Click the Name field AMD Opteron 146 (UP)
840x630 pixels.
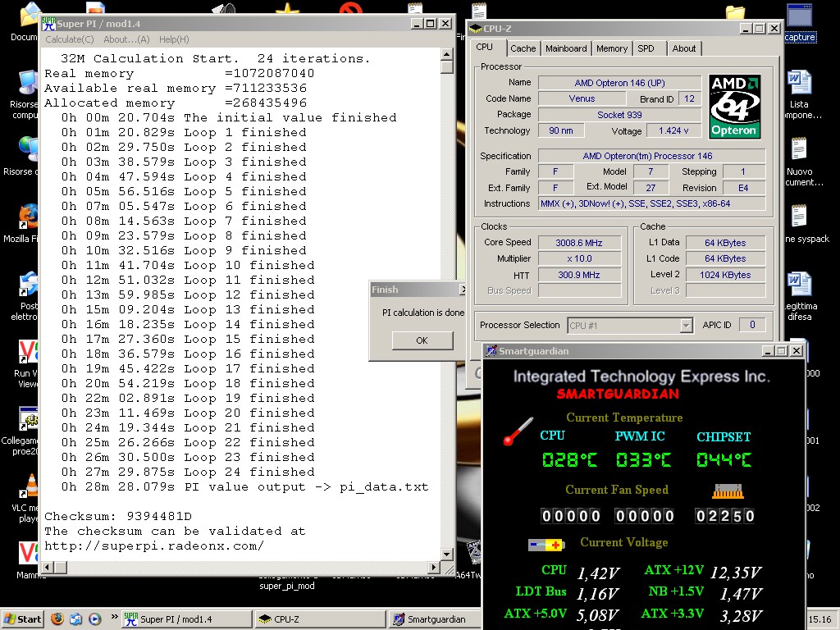(619, 83)
